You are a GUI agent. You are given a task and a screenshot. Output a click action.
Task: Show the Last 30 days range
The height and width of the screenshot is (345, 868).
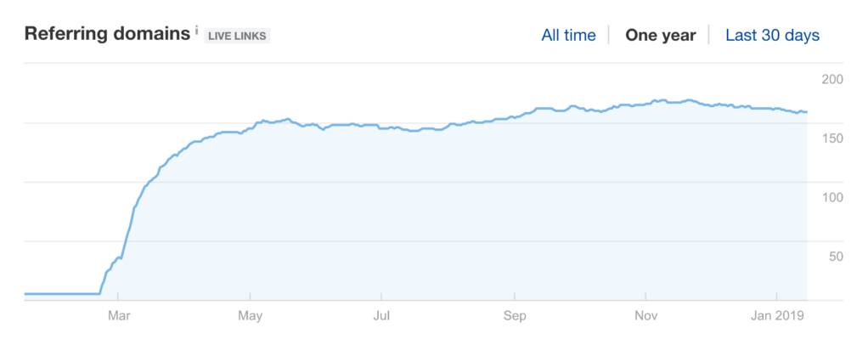pyautogui.click(x=772, y=35)
